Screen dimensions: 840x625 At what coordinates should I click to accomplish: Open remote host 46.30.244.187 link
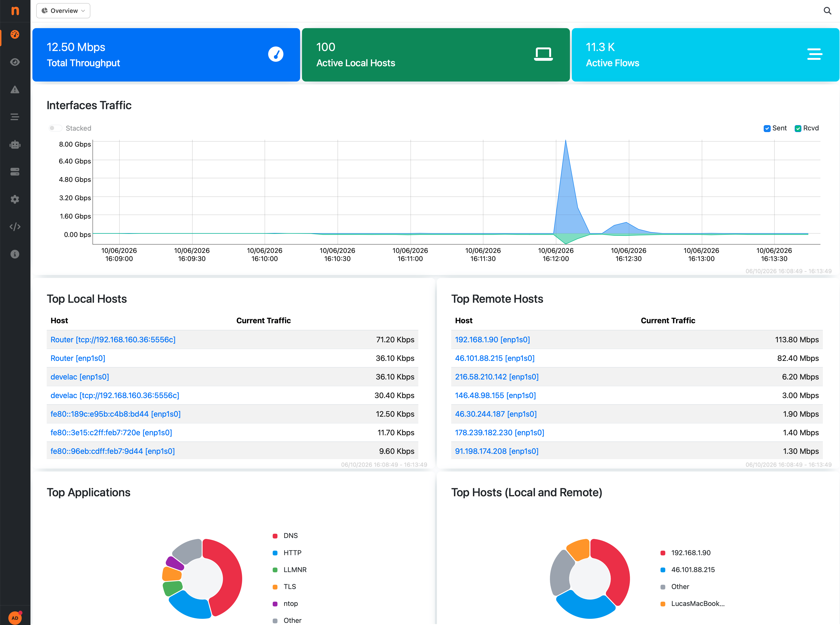point(496,414)
